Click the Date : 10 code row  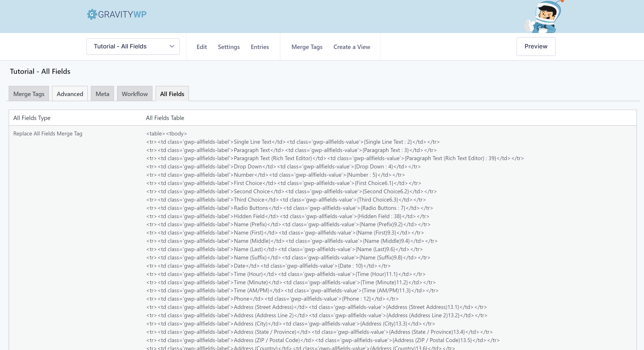tap(268, 266)
